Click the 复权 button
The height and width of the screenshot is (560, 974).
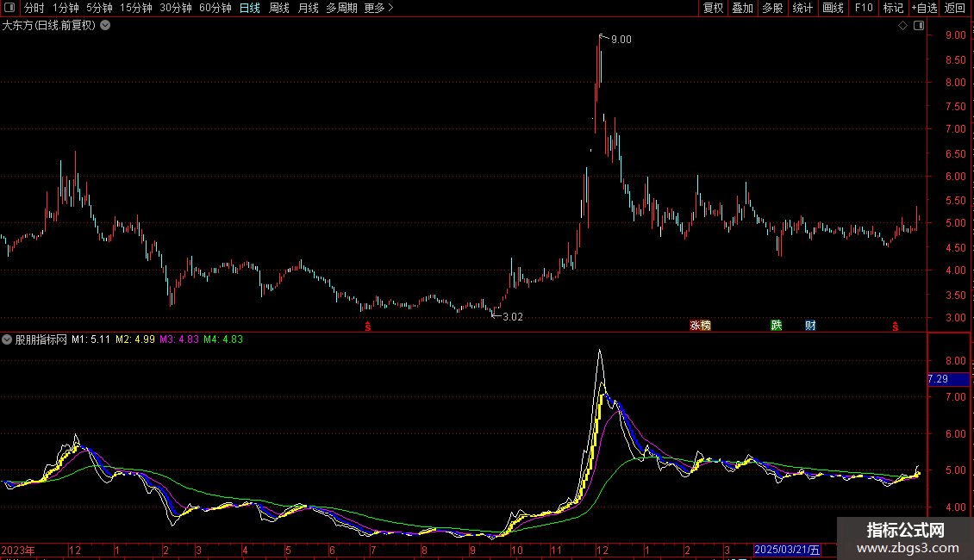tap(713, 8)
